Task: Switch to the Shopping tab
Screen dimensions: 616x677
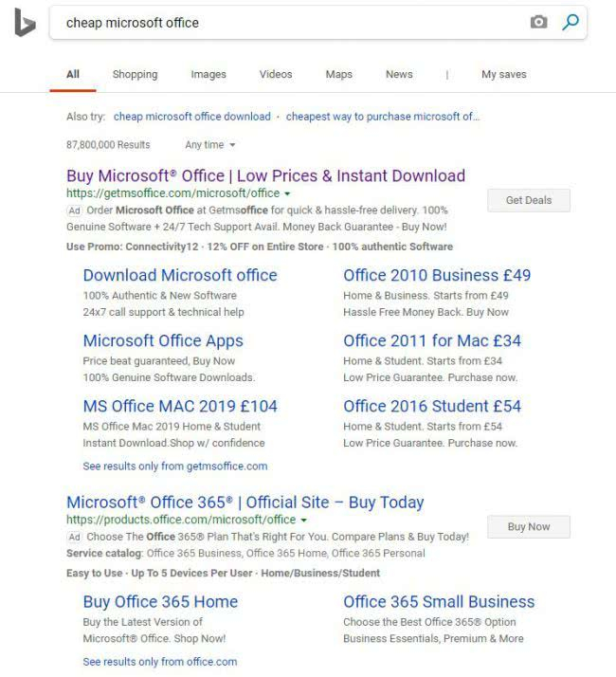Action: tap(135, 74)
